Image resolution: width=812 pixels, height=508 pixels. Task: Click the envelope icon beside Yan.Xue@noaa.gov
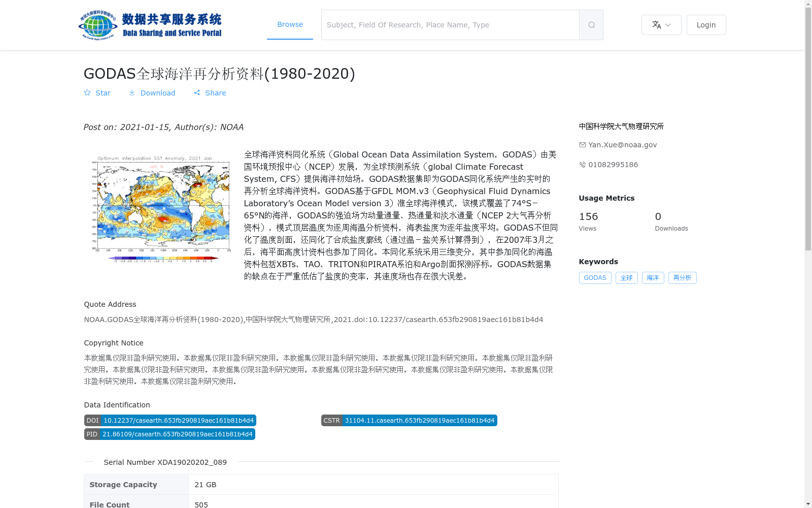point(582,145)
